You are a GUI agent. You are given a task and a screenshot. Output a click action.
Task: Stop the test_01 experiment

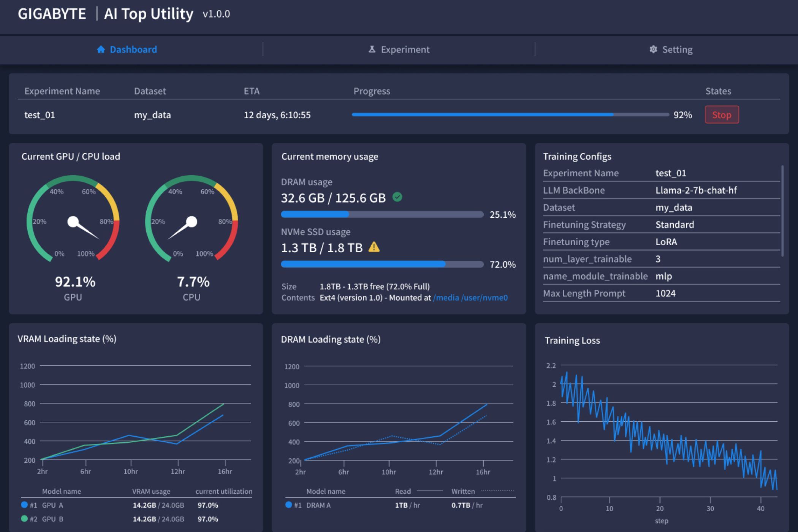722,115
